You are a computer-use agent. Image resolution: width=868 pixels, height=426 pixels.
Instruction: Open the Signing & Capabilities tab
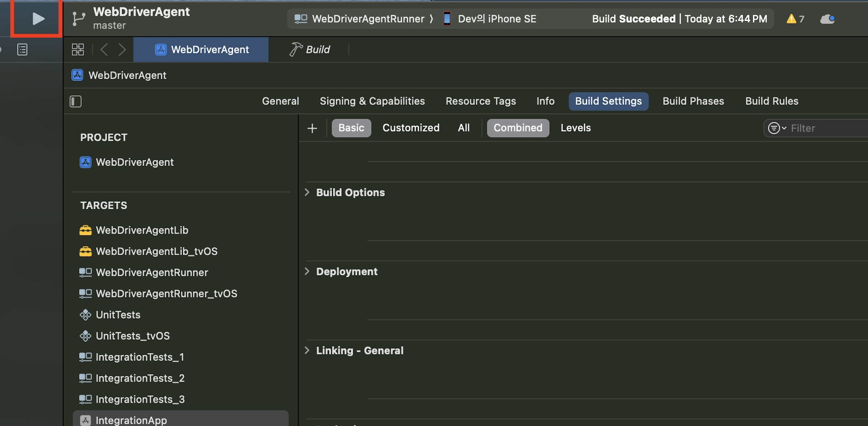pos(372,101)
